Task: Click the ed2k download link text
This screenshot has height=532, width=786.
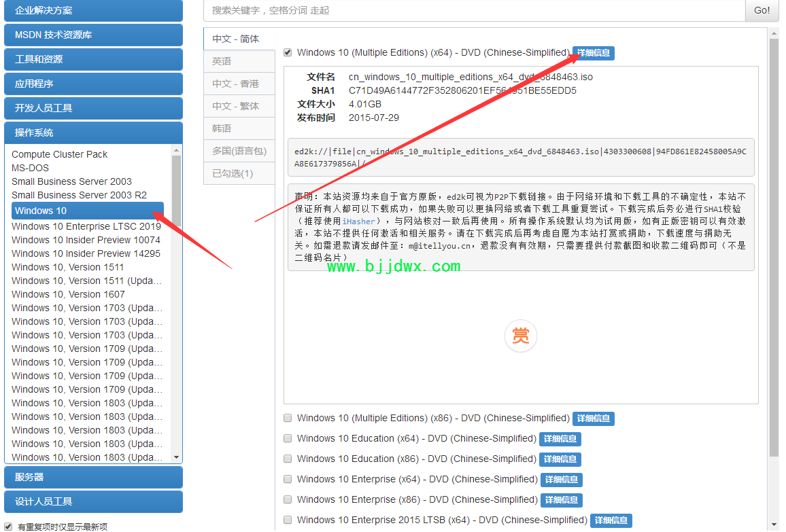Action: tap(520, 158)
